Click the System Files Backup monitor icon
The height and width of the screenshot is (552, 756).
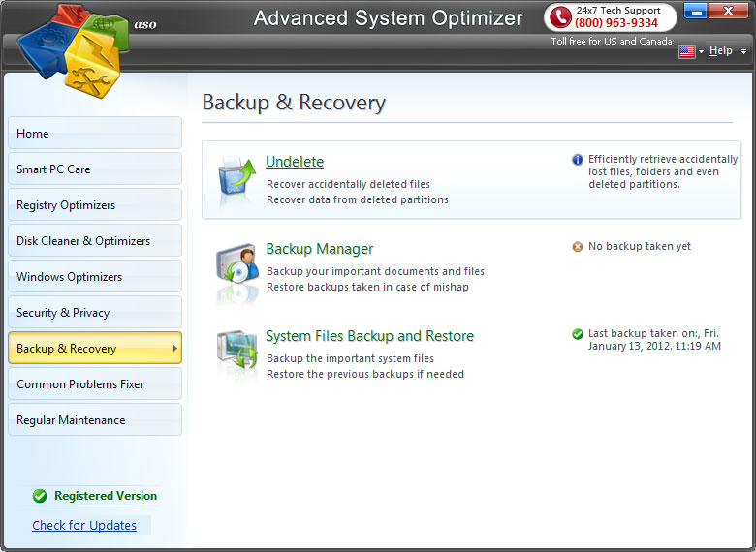(x=236, y=352)
